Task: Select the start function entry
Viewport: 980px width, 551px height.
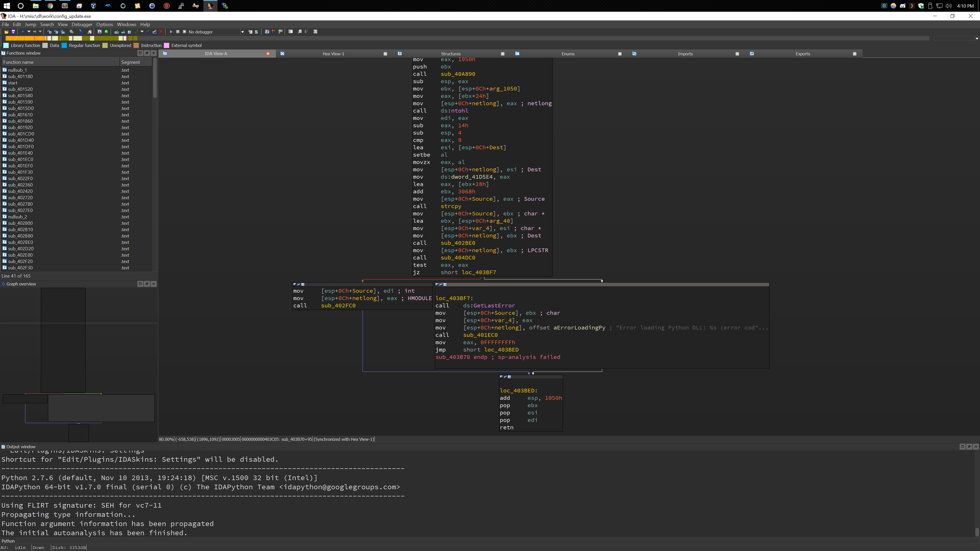Action: pyautogui.click(x=13, y=83)
